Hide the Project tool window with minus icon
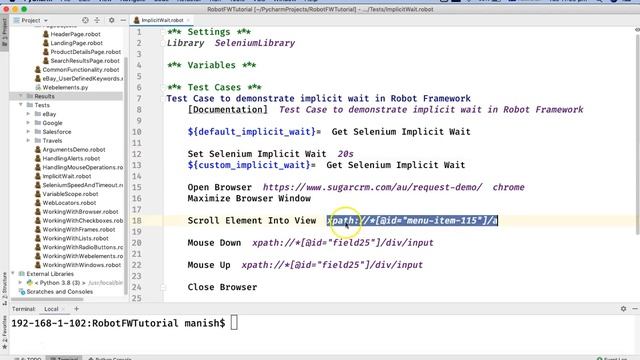The width and height of the screenshot is (640, 360). click(123, 20)
